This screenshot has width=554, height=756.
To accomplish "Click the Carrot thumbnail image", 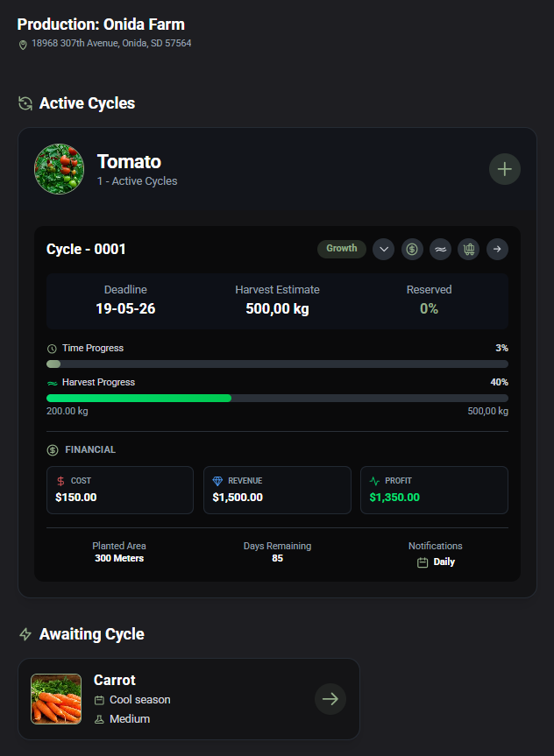I will pyautogui.click(x=56, y=699).
